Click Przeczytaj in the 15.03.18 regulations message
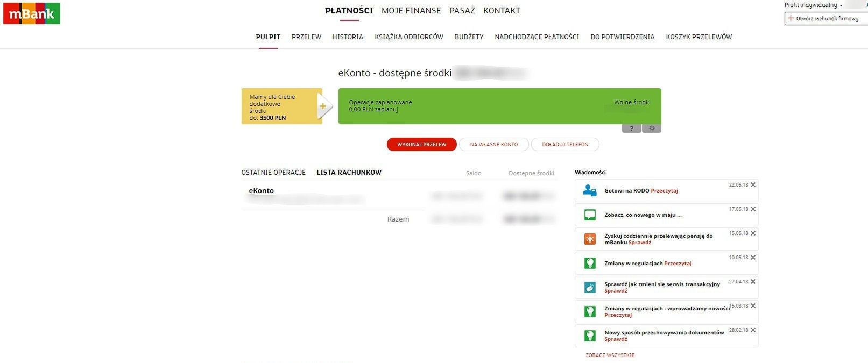Screen dimensions: 868x363 [618, 315]
